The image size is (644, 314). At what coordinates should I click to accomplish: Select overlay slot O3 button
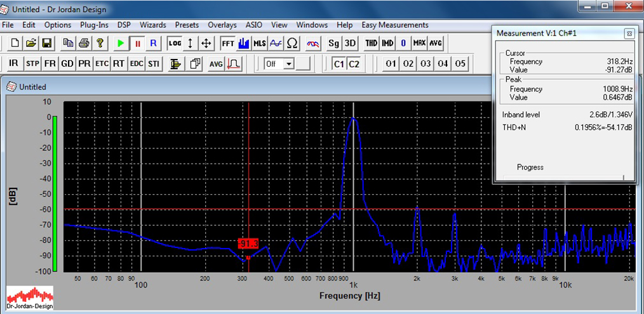(425, 63)
